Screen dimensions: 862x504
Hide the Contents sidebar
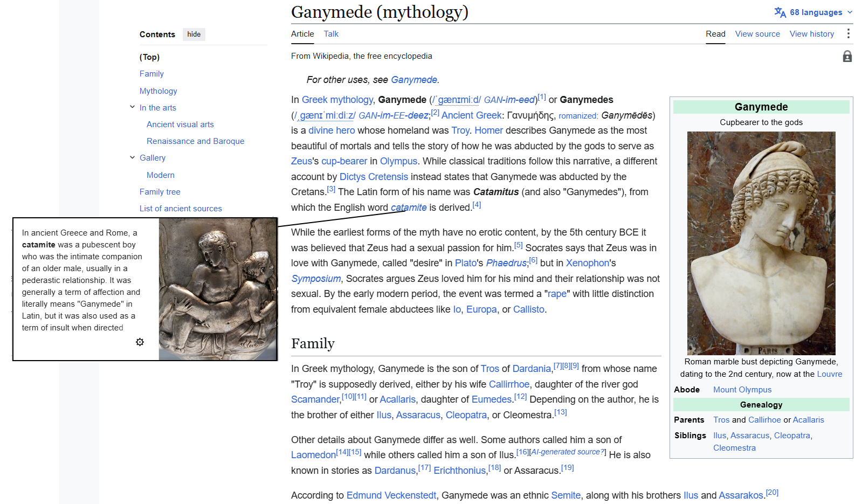194,34
